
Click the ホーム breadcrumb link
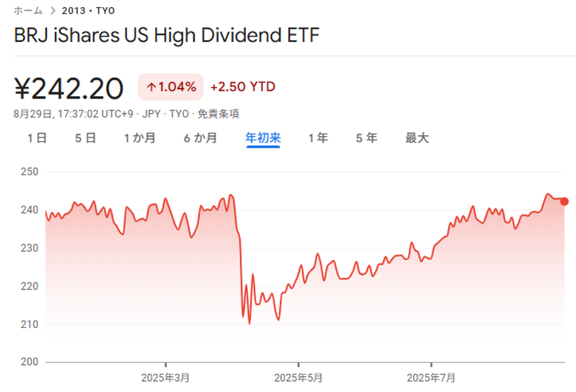[x=28, y=10]
